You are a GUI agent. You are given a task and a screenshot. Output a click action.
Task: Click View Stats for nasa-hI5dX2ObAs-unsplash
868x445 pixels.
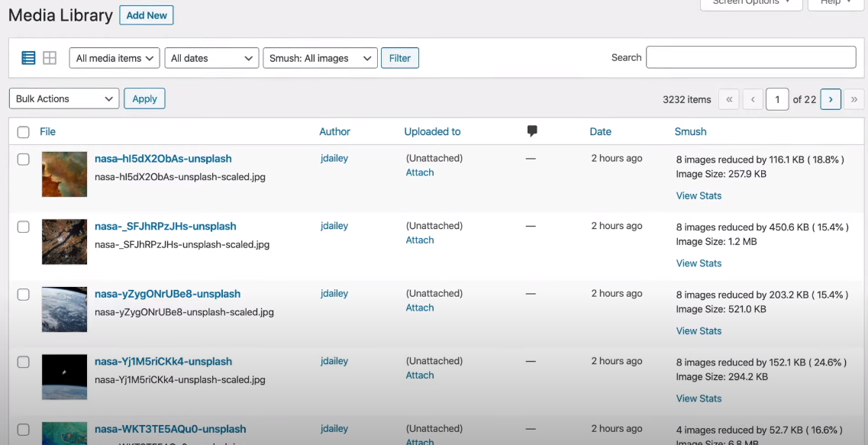coord(699,195)
